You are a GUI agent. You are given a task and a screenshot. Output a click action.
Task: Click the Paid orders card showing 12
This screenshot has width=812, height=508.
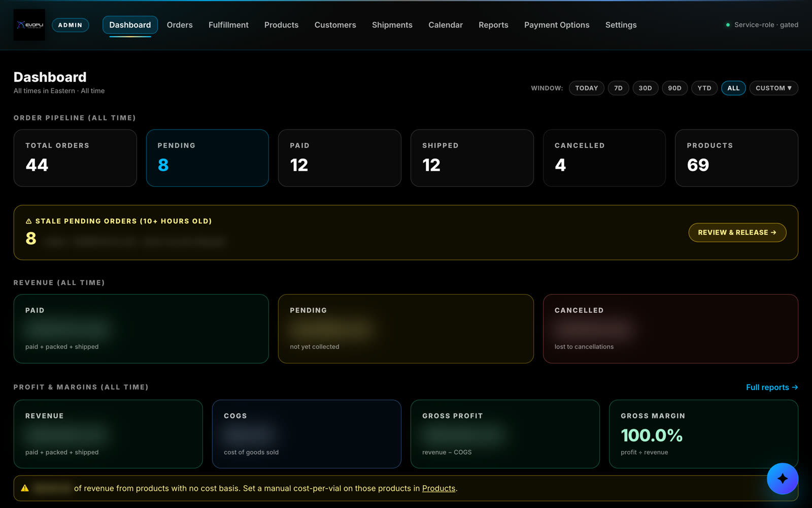340,158
